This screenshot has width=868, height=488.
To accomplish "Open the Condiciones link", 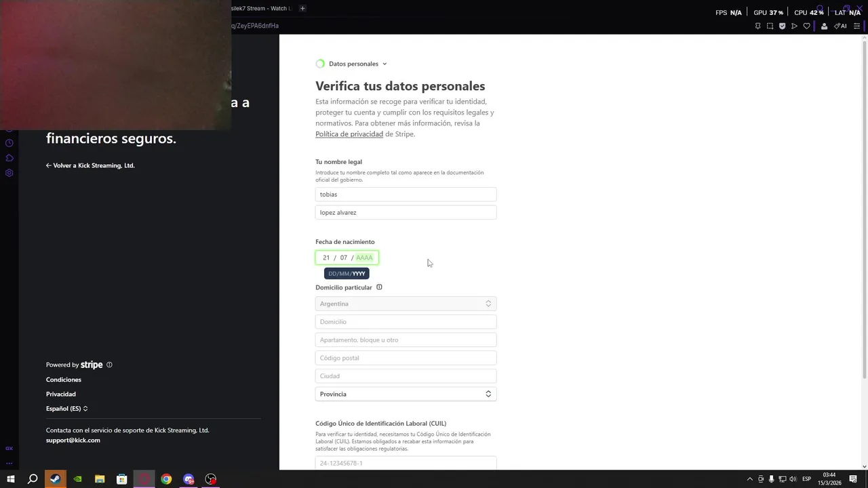I will (x=64, y=380).
